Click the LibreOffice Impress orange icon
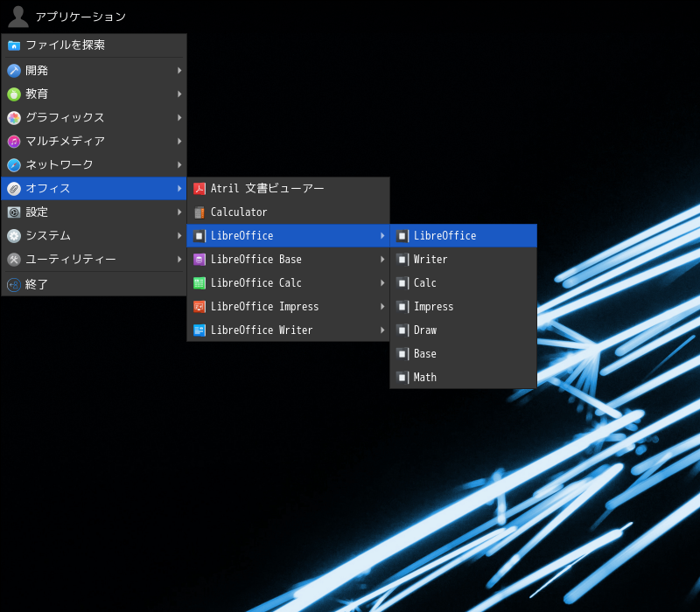The height and width of the screenshot is (612, 700). pos(199,307)
